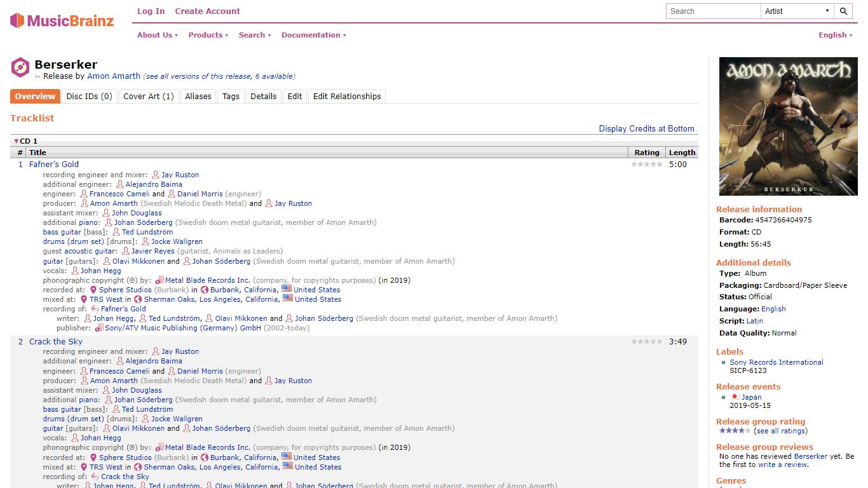Click the English language link in Additional details
This screenshot has height=488, width=868.
(773, 309)
